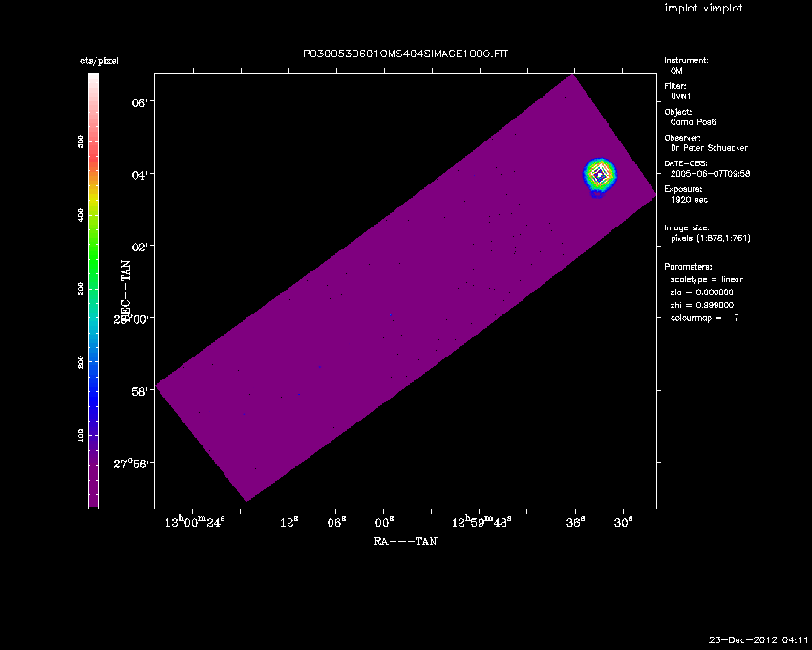The height and width of the screenshot is (650, 812).
Task: Click the 06' declination axis label
Action: tap(139, 102)
